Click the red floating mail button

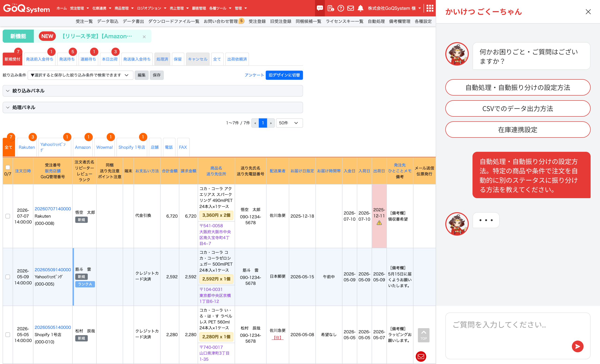click(x=421, y=357)
